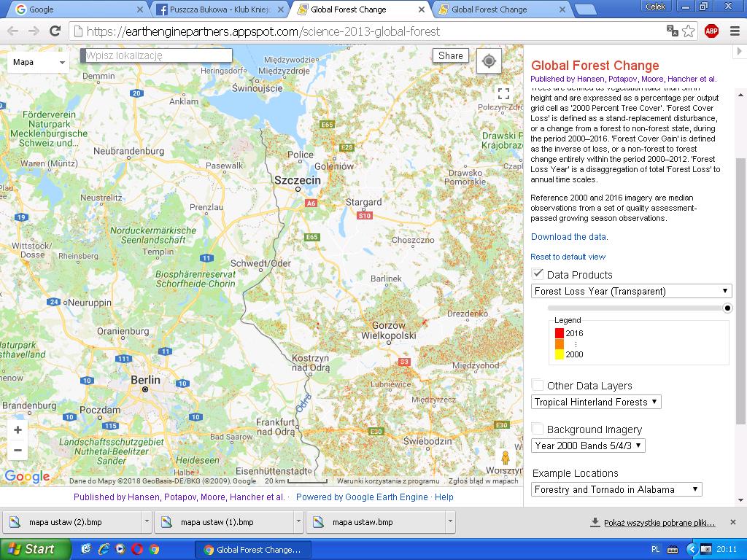Open Warunki korzystania z programu link
The width and height of the screenshot is (747, 560).
tap(388, 481)
